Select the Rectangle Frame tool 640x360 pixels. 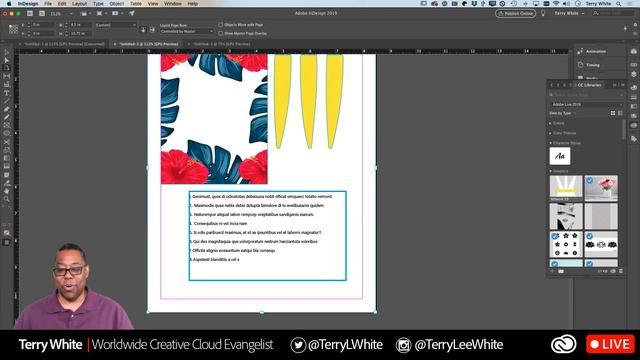(7, 126)
